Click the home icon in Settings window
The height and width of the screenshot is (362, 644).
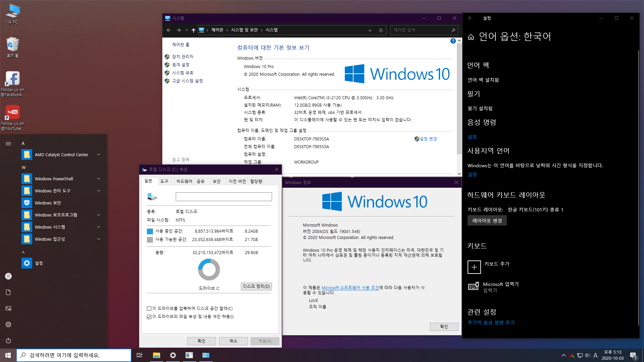471,37
